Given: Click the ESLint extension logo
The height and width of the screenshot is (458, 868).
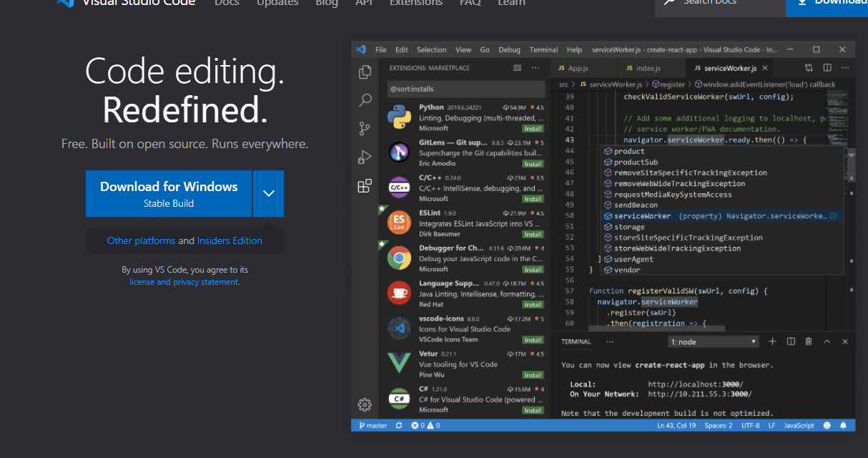Looking at the screenshot, I should click(x=398, y=222).
